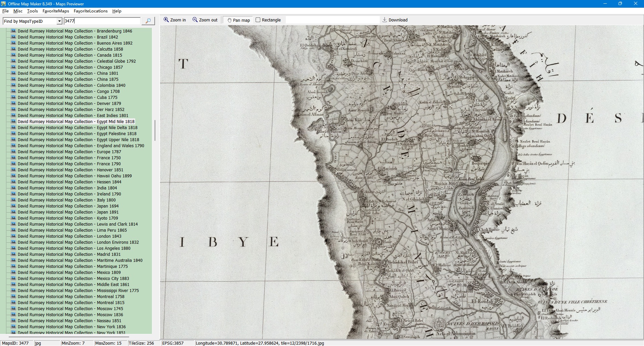Select Lewis and Clark 1814 map
This screenshot has width=644, height=346.
[77, 224]
